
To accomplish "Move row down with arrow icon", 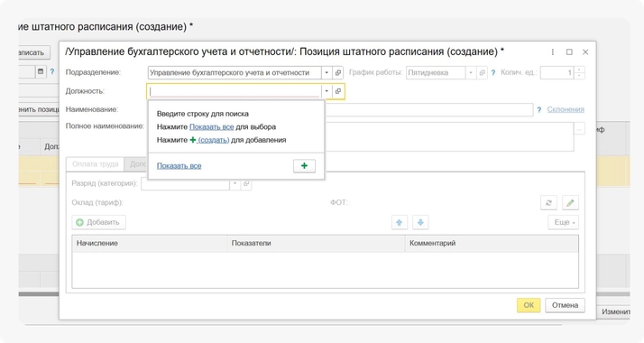I will [420, 223].
